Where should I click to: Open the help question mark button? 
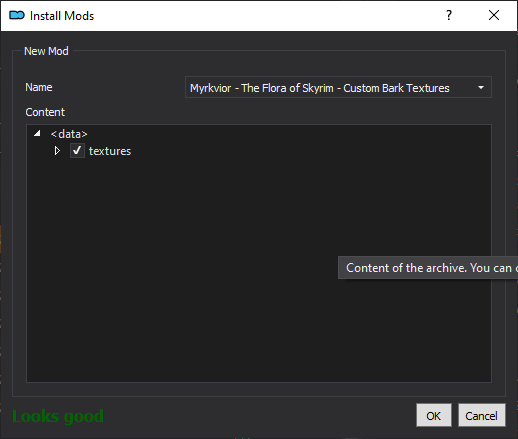[x=449, y=15]
